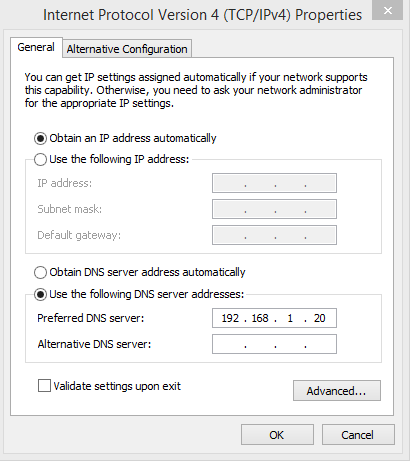Select Obtain an IP address automatically
The height and width of the screenshot is (463, 410).
(40, 138)
